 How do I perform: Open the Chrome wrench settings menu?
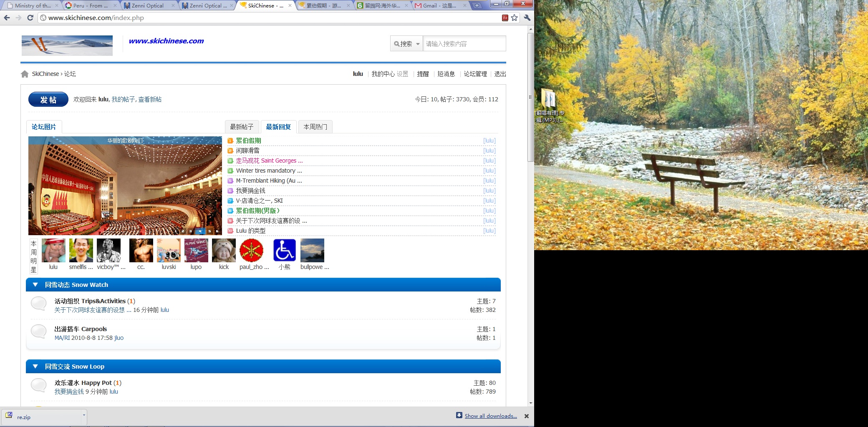coord(527,18)
